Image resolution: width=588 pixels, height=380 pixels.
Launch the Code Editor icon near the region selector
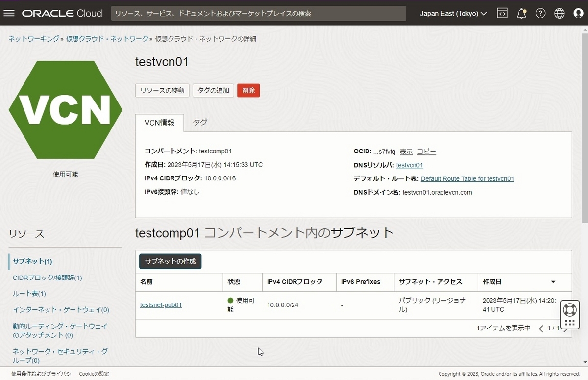tap(502, 13)
